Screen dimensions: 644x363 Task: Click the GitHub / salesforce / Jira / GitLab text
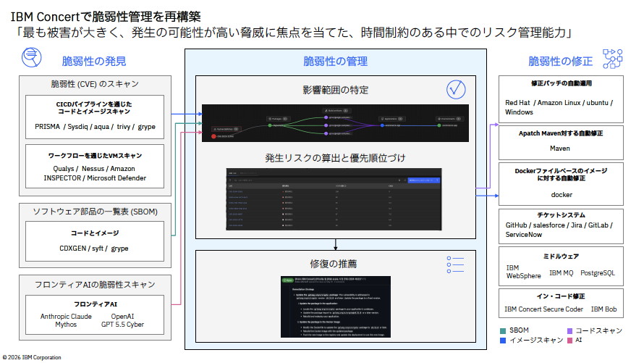(x=559, y=230)
